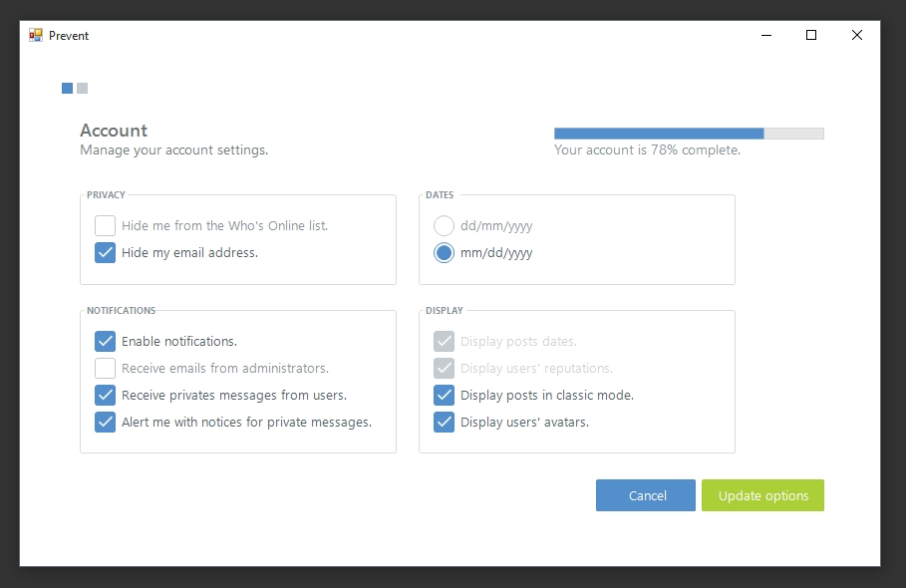Turn off 'Alert me with notices' option

tap(106, 423)
